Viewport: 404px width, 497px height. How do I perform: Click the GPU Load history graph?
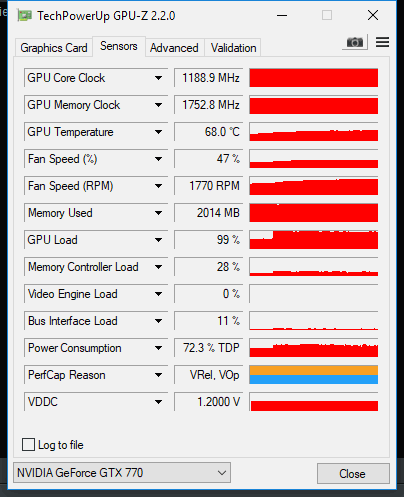click(314, 240)
